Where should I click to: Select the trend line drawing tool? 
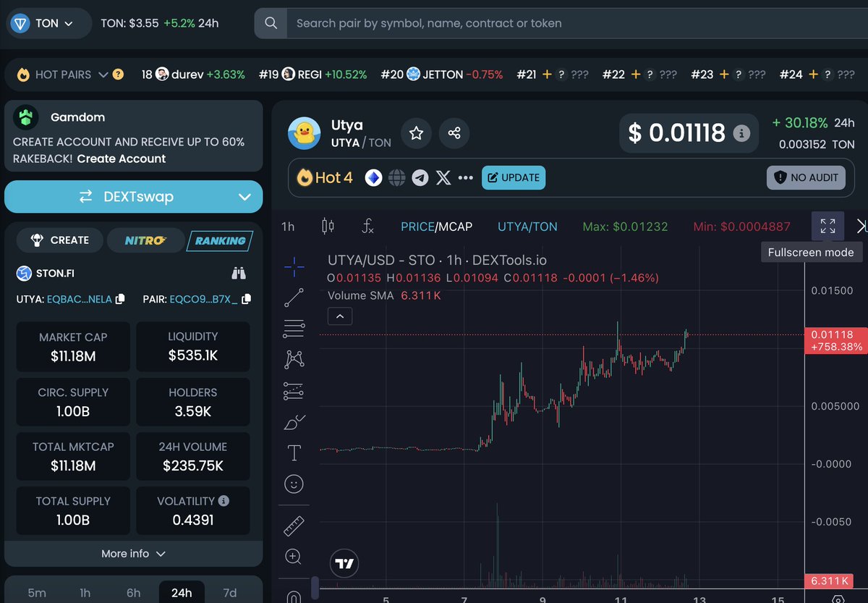pyautogui.click(x=294, y=298)
